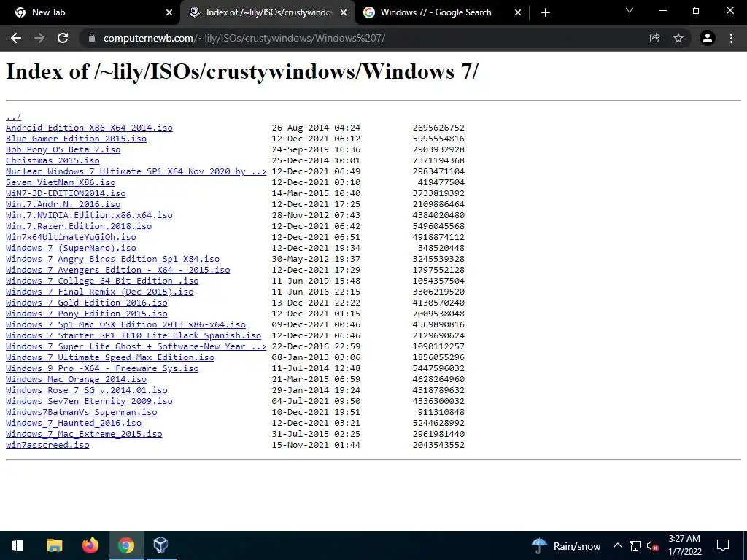747x560 pixels.
Task: Click the browser forward arrow
Action: click(x=39, y=38)
